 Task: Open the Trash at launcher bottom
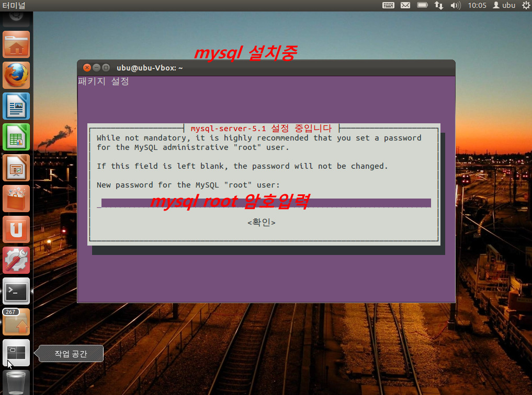16,382
